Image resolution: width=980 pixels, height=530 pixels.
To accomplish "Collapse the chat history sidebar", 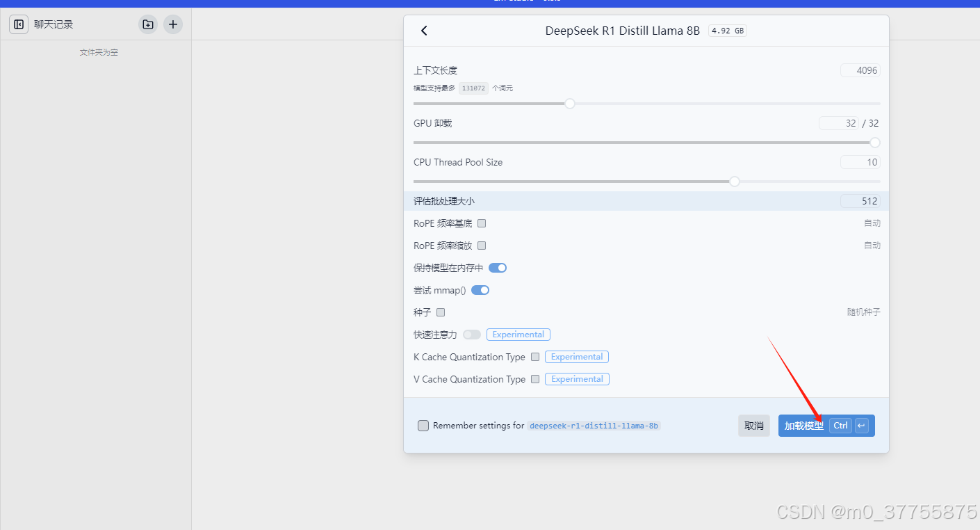I will pos(19,24).
